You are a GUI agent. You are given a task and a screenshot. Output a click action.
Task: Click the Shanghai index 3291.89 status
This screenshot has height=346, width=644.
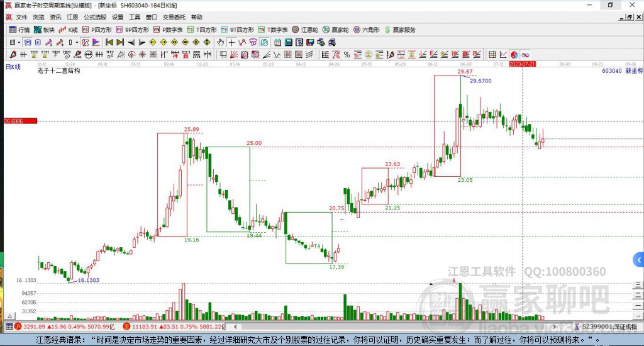(65, 326)
